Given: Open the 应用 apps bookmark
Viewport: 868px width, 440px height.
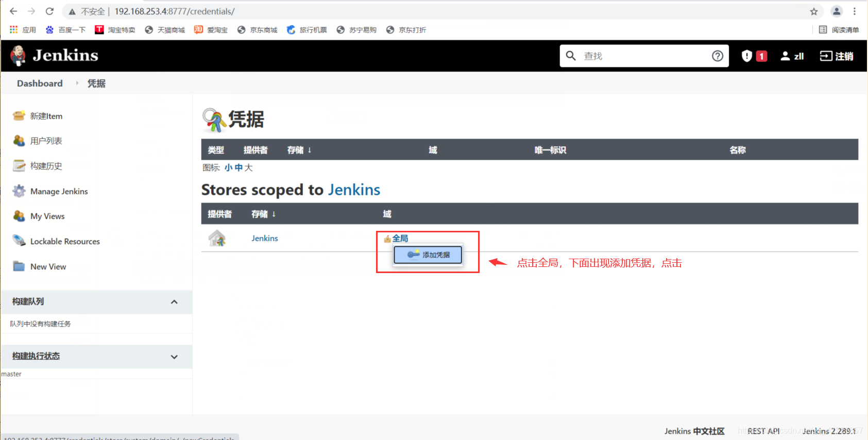Looking at the screenshot, I should pos(23,30).
